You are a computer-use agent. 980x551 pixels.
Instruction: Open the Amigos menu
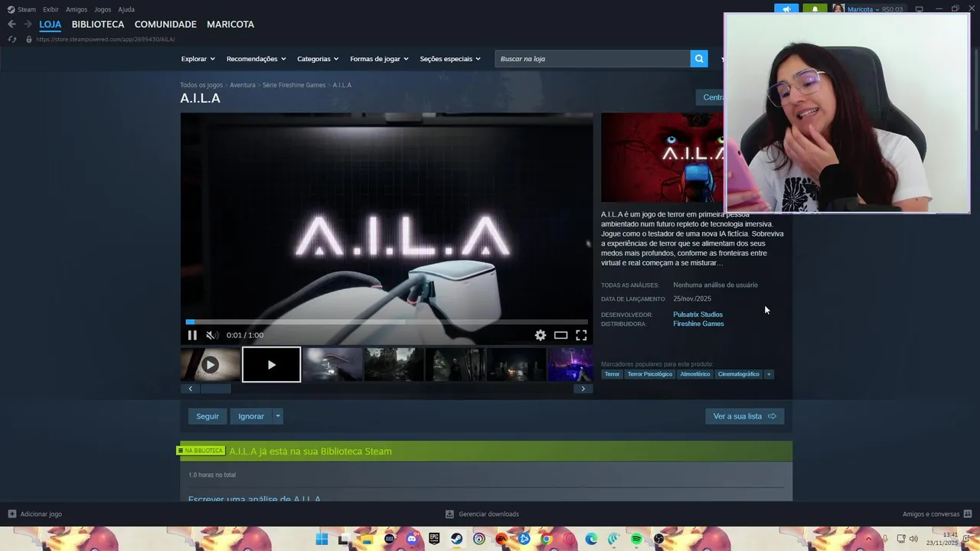(x=77, y=9)
